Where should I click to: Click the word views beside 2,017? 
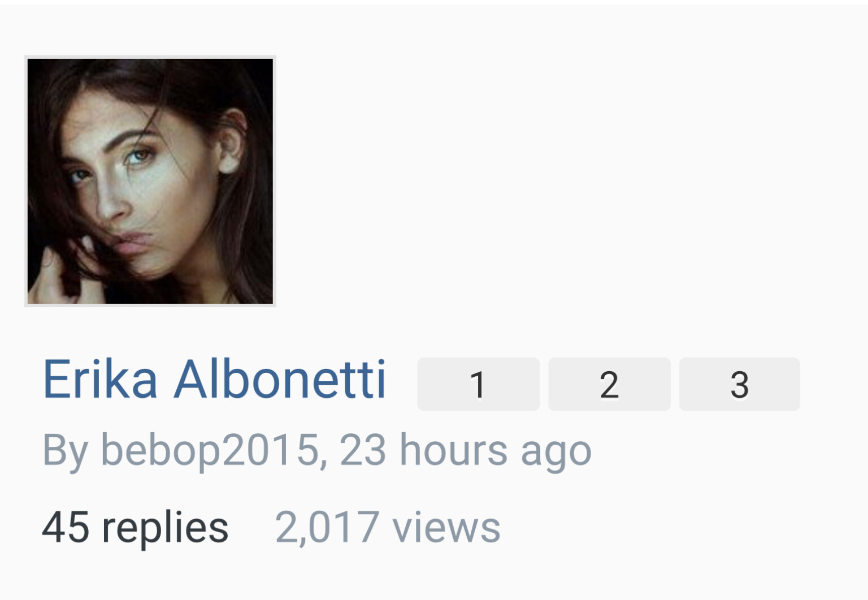(x=446, y=528)
